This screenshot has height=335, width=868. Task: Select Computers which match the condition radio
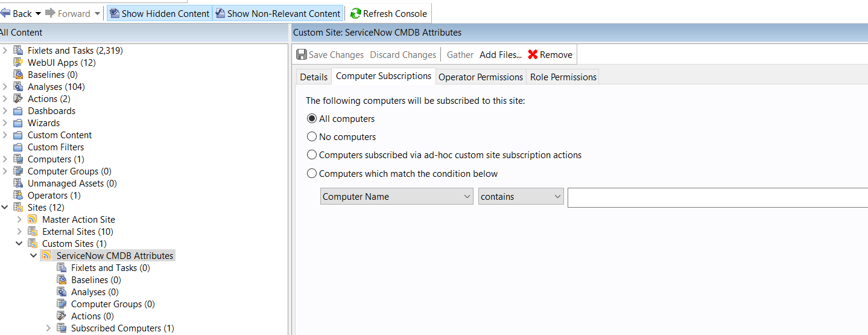tap(312, 174)
